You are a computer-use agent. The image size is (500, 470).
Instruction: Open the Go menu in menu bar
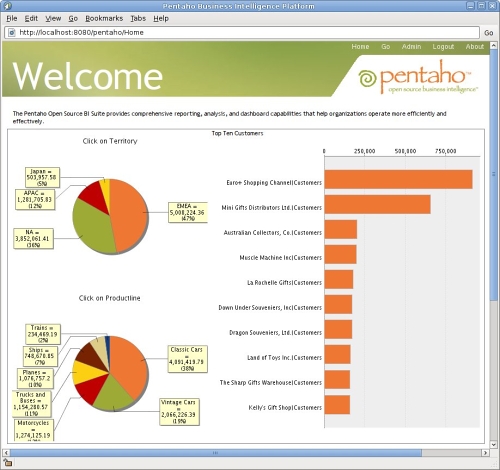tap(73, 19)
